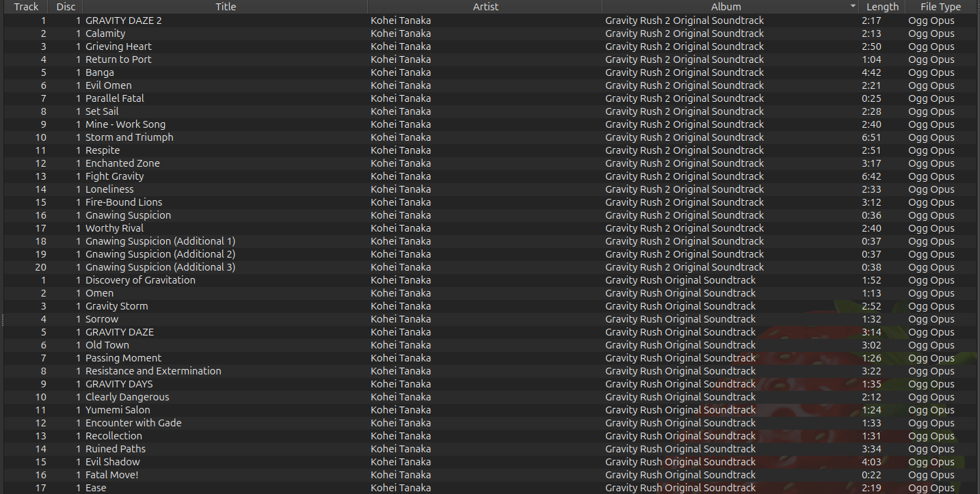
Task: Pick the 'Discovery of Gravitation' track
Action: tap(140, 280)
